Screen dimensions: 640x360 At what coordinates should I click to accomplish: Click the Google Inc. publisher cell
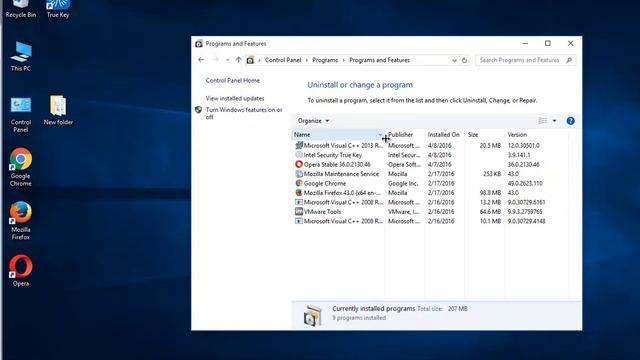coord(403,183)
